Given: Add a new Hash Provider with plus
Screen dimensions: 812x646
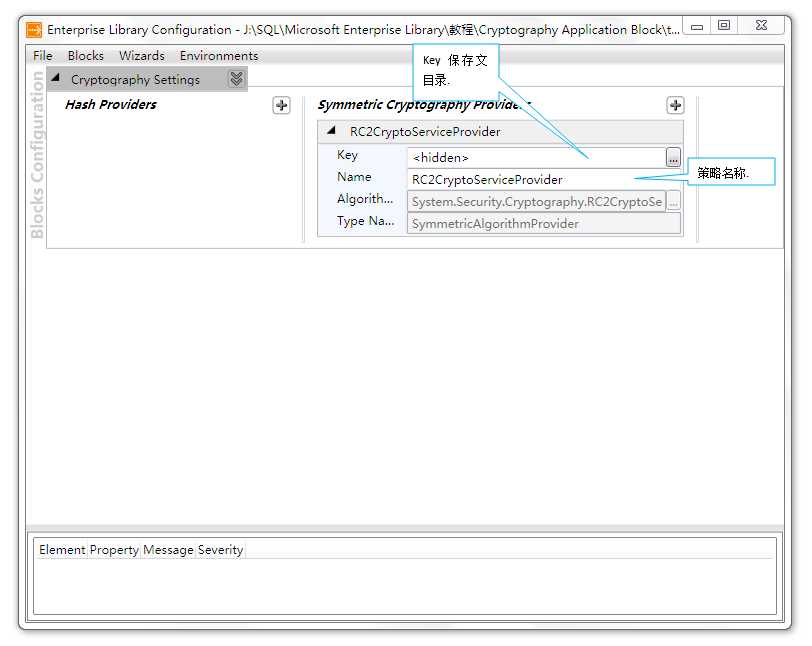Looking at the screenshot, I should pyautogui.click(x=281, y=105).
